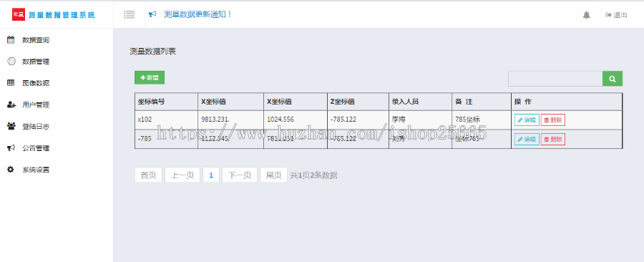Go to 下一页 next page
The width and height of the screenshot is (644, 262).
click(240, 175)
